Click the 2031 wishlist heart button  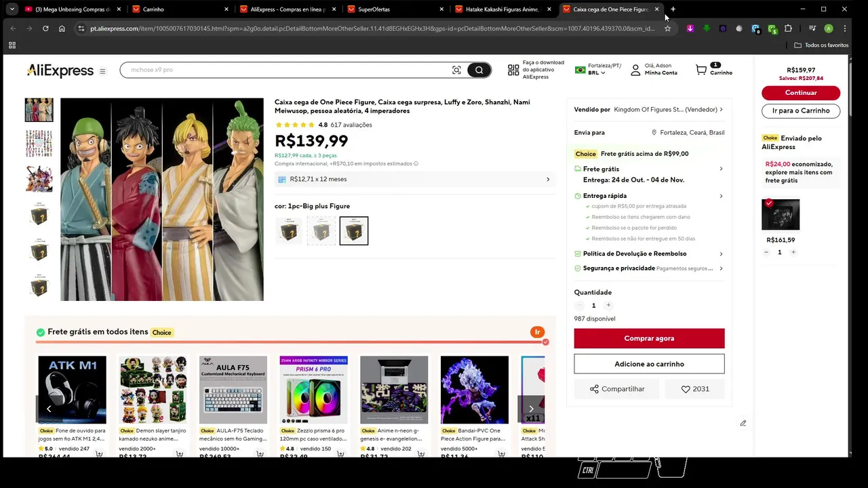pyautogui.click(x=695, y=389)
